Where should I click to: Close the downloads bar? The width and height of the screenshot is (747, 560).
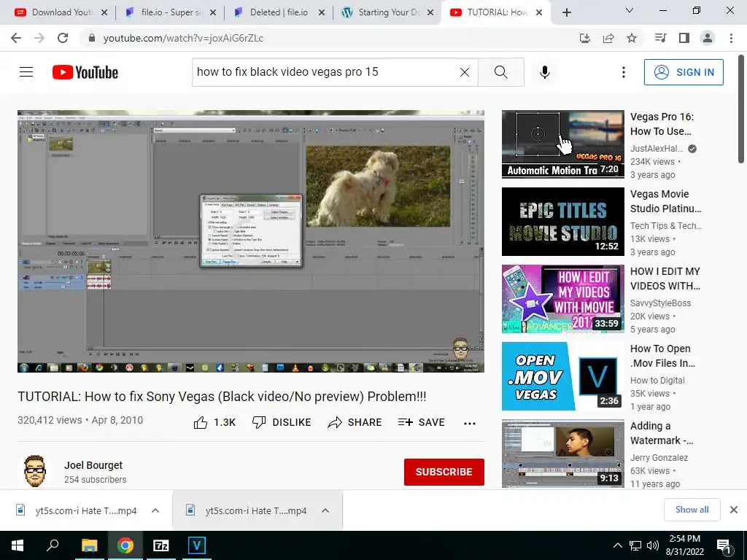734,510
